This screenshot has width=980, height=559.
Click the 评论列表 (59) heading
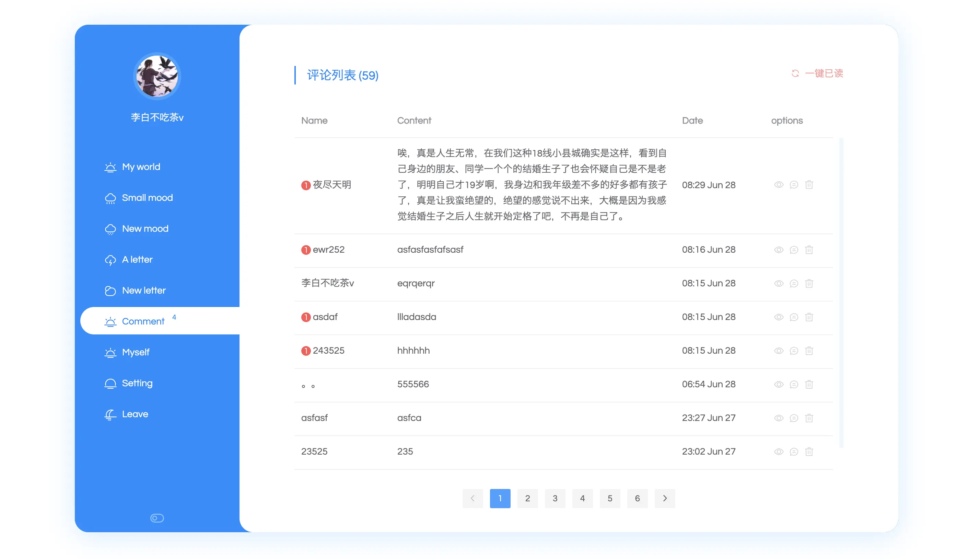[x=342, y=75]
